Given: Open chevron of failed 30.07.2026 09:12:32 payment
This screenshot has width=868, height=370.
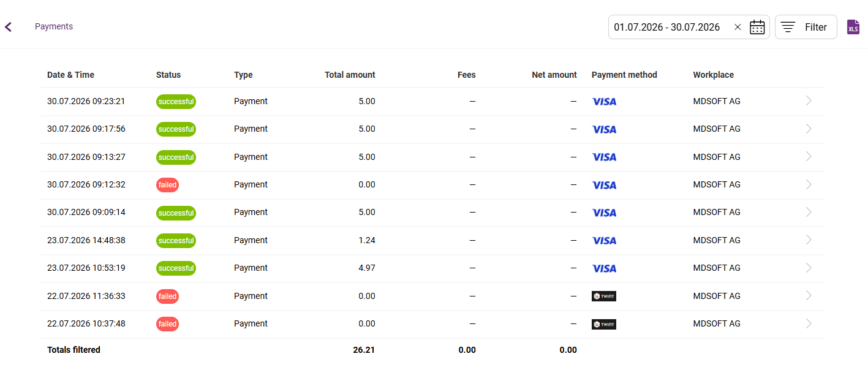Looking at the screenshot, I should coord(809,184).
